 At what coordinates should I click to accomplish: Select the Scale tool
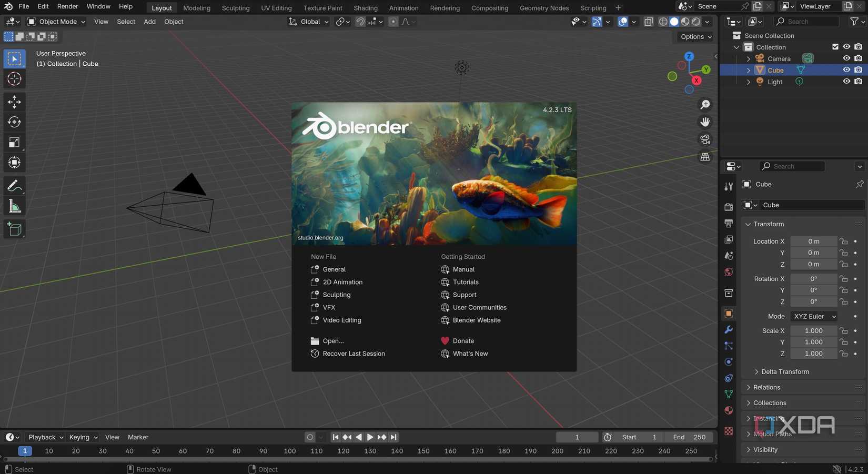pos(14,143)
